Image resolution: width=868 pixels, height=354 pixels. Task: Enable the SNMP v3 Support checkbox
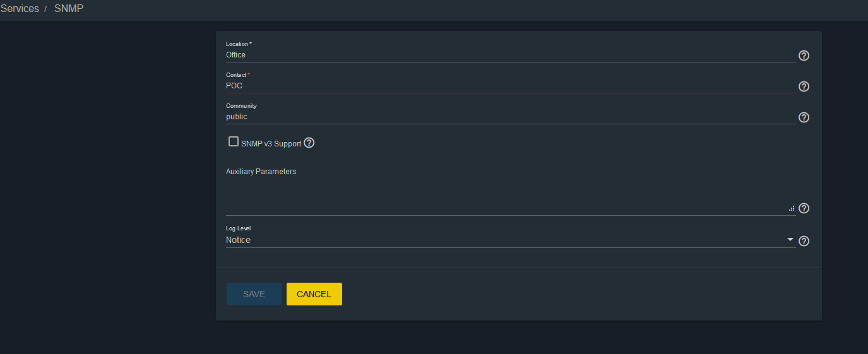[234, 142]
